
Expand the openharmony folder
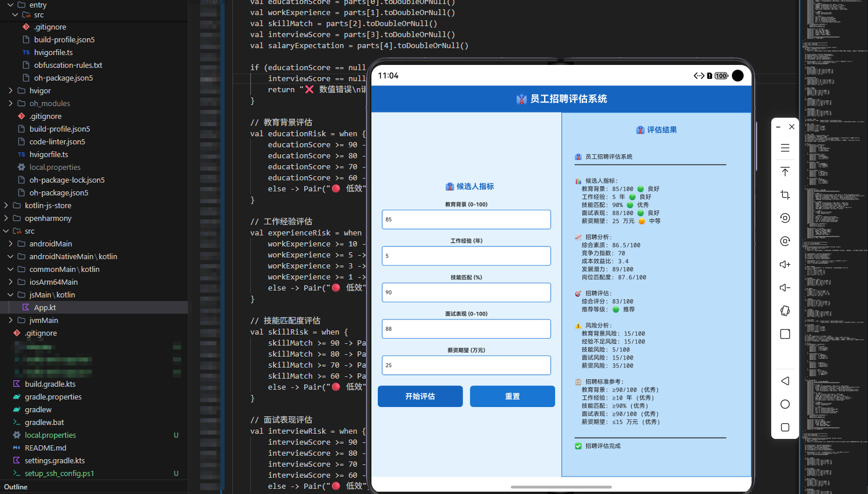[x=6, y=218]
